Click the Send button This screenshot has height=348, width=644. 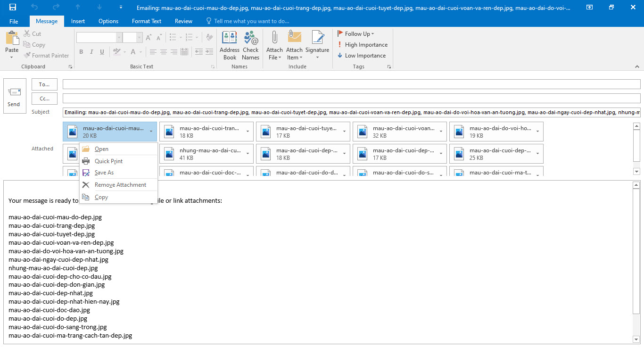click(14, 96)
